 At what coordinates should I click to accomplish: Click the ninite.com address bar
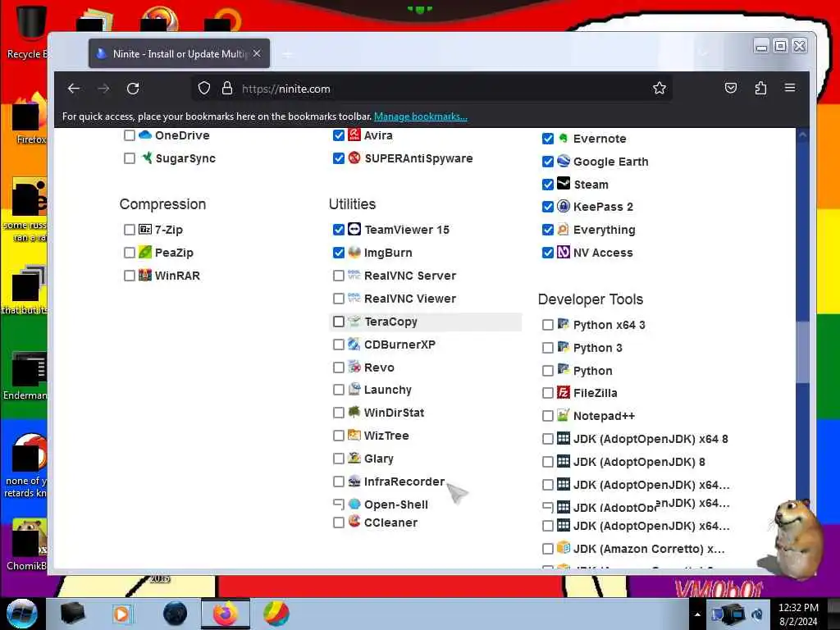[x=431, y=89]
